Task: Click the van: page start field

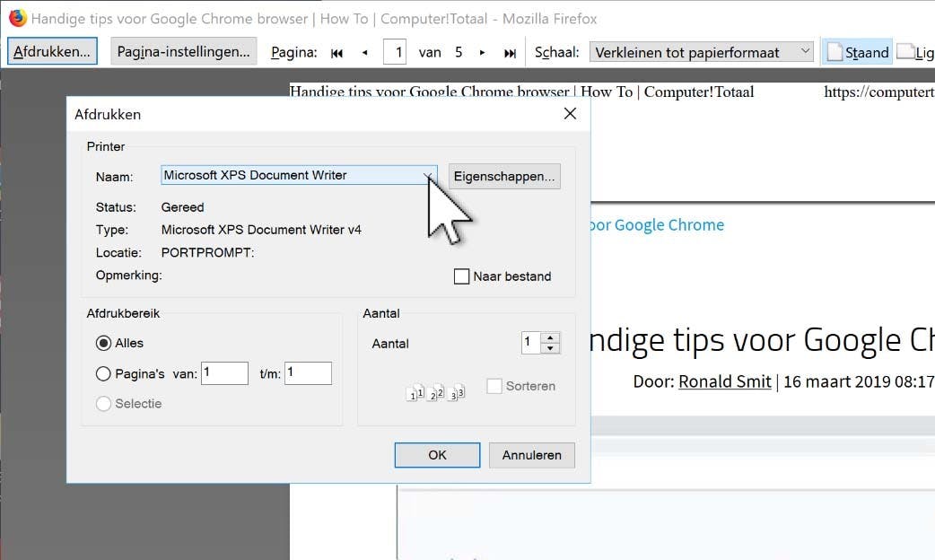Action: [225, 373]
